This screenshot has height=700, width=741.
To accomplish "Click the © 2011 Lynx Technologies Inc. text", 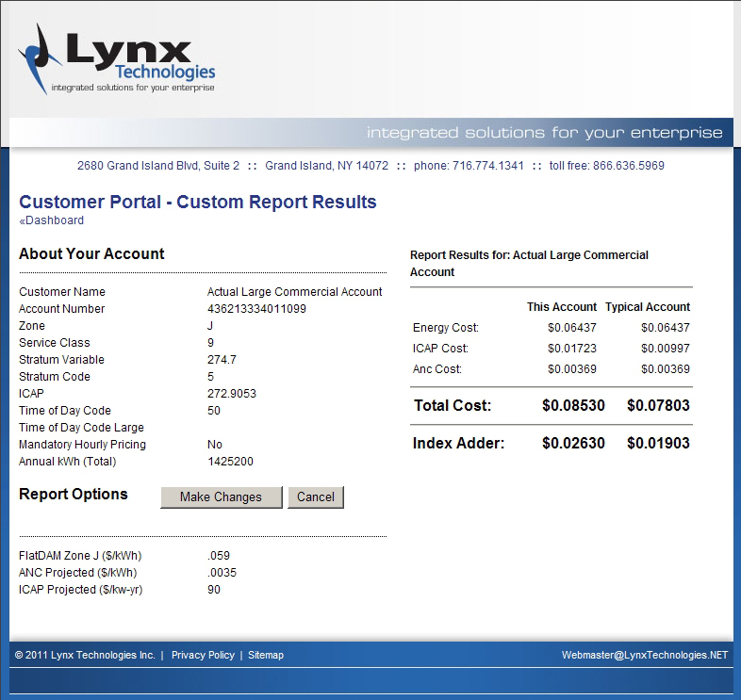I will tap(85, 655).
